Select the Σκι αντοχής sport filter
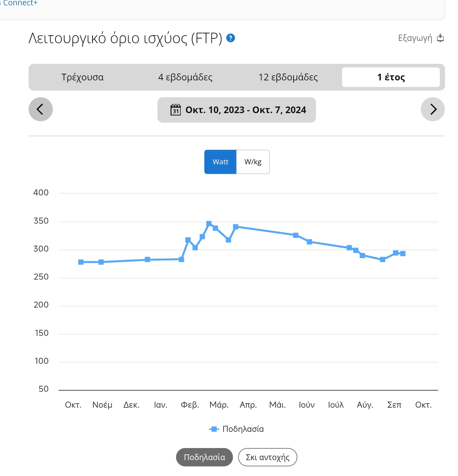Screen dimensions: 458x476 [x=267, y=457]
